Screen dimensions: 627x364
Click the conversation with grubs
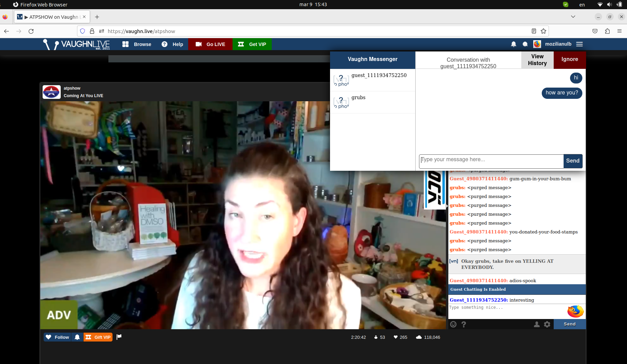[372, 102]
